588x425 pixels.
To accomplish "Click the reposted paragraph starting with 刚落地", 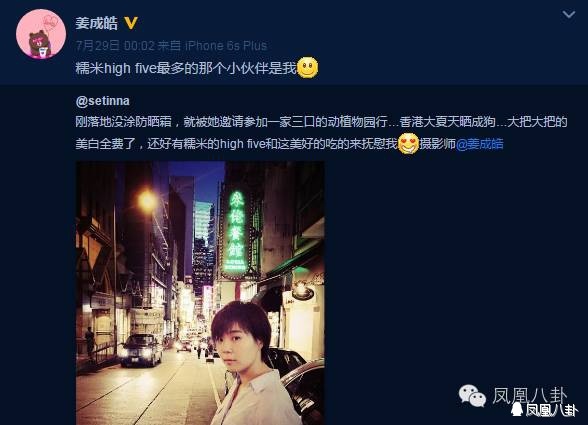I will point(321,133).
